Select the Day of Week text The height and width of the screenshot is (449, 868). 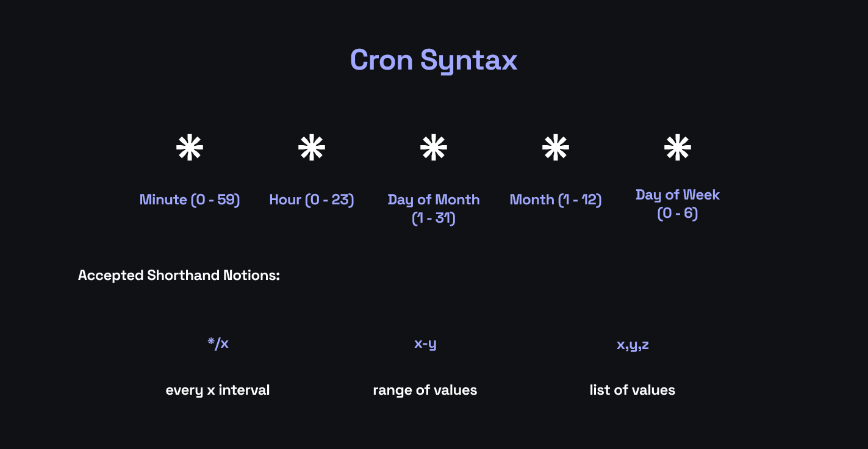678,195
